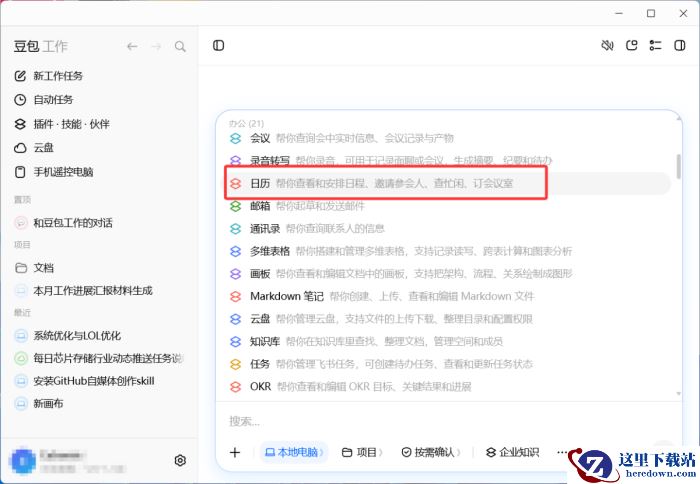Expand the 本地电脑 selector
The image size is (700, 484).
point(294,452)
